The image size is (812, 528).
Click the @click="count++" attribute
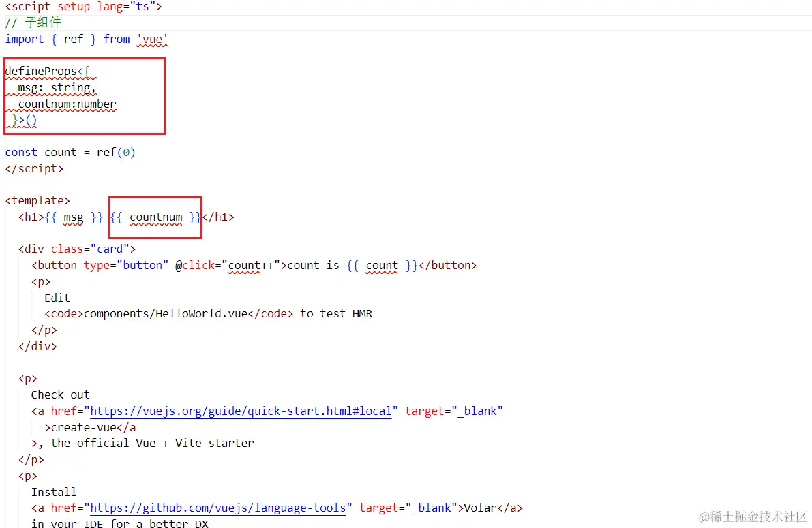pyautogui.click(x=228, y=266)
